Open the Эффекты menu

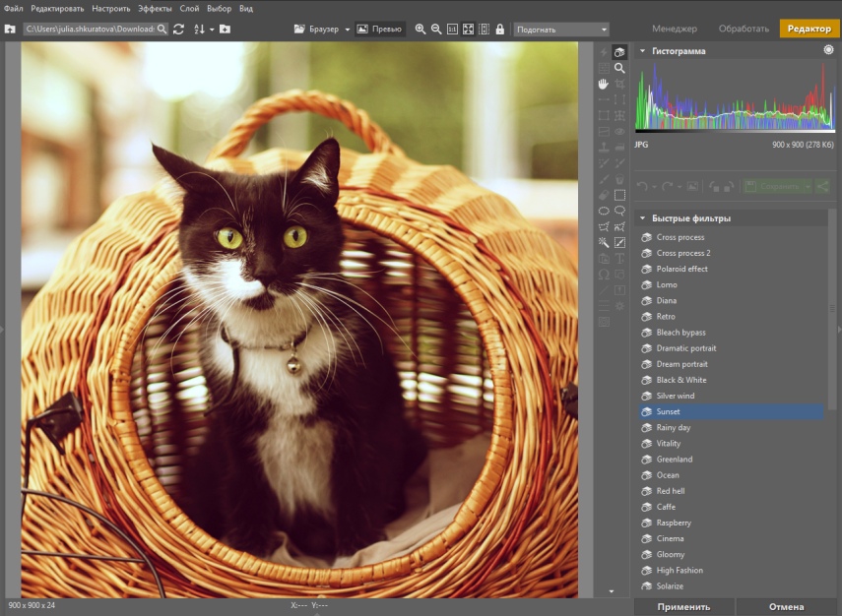coord(155,9)
